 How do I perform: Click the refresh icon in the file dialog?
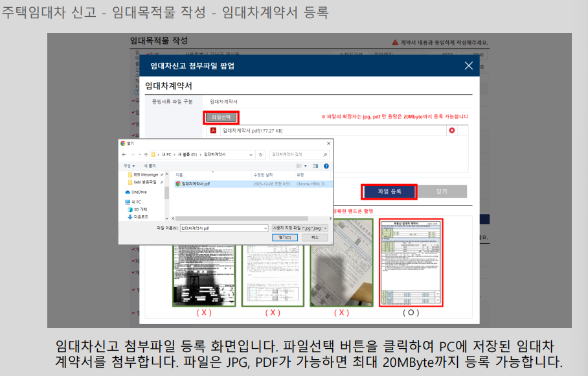(260, 154)
